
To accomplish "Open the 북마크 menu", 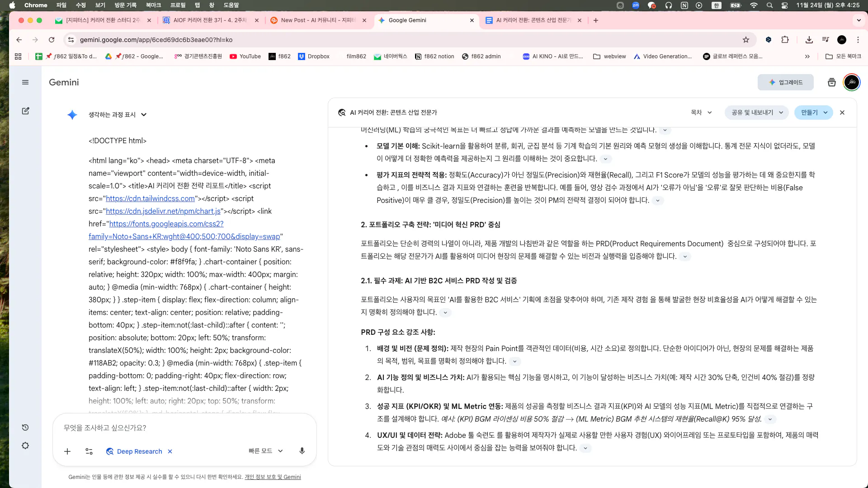I will [x=153, y=5].
